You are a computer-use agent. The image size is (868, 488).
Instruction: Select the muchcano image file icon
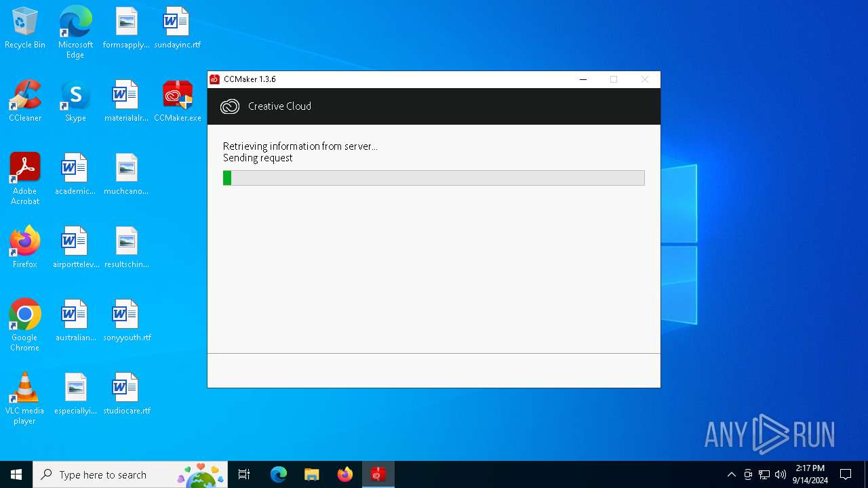[126, 174]
